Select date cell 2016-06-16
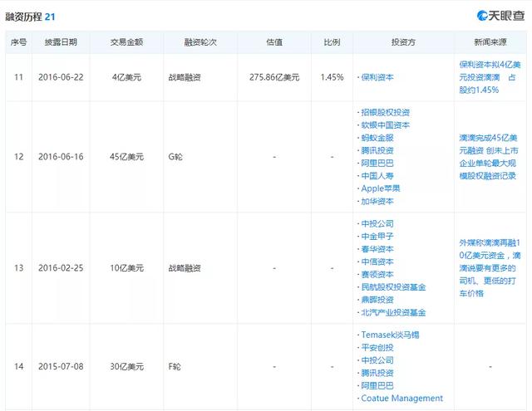The height and width of the screenshot is (411, 532). (x=61, y=157)
